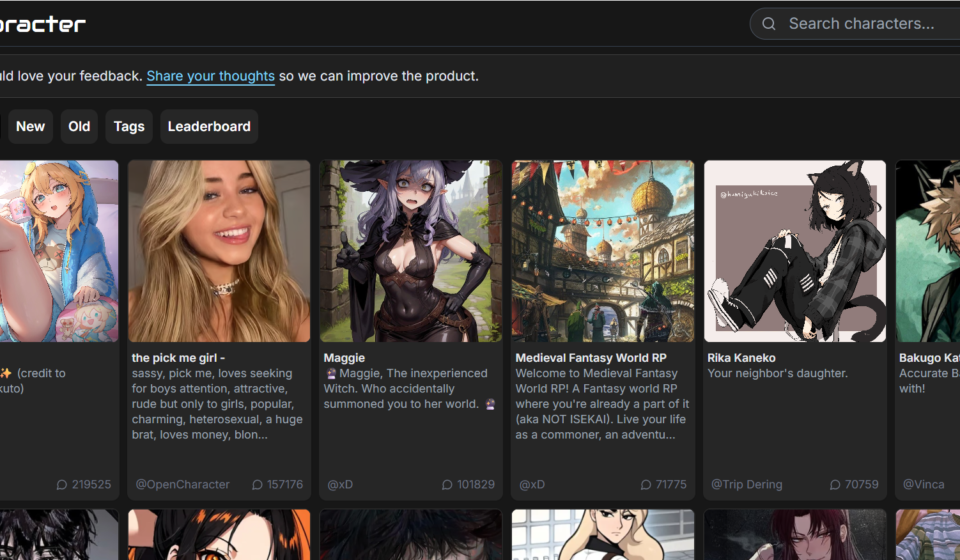Click the 71775 chat count
The image size is (960, 560).
point(671,484)
